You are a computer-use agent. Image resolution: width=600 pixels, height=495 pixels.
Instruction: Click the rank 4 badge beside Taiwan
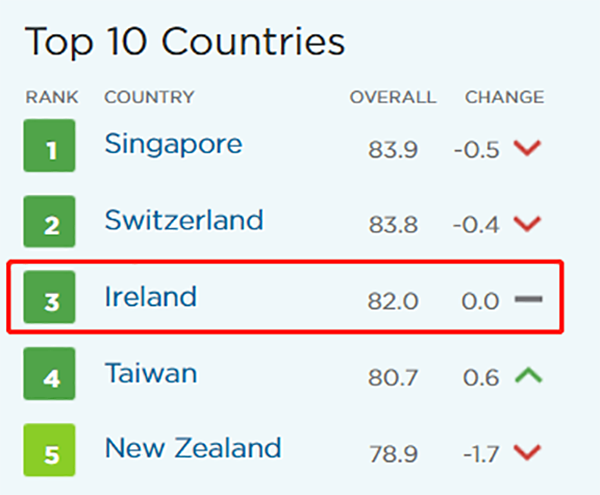[50, 375]
